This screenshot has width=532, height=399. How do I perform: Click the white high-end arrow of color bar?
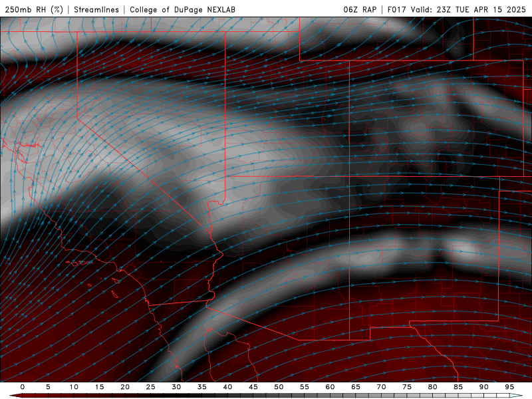click(x=516, y=396)
